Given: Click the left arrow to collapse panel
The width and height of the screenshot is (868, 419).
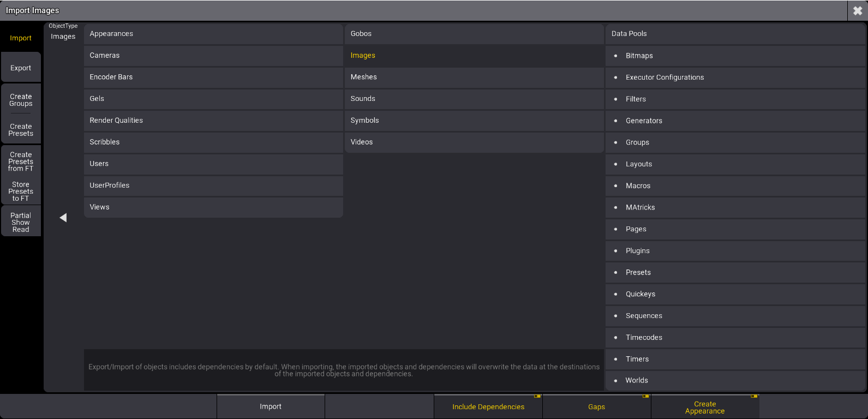Looking at the screenshot, I should [63, 218].
